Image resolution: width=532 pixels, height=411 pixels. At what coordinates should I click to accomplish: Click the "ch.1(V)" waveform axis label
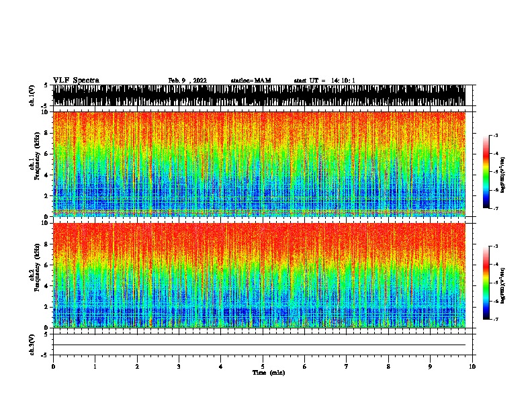(x=32, y=95)
